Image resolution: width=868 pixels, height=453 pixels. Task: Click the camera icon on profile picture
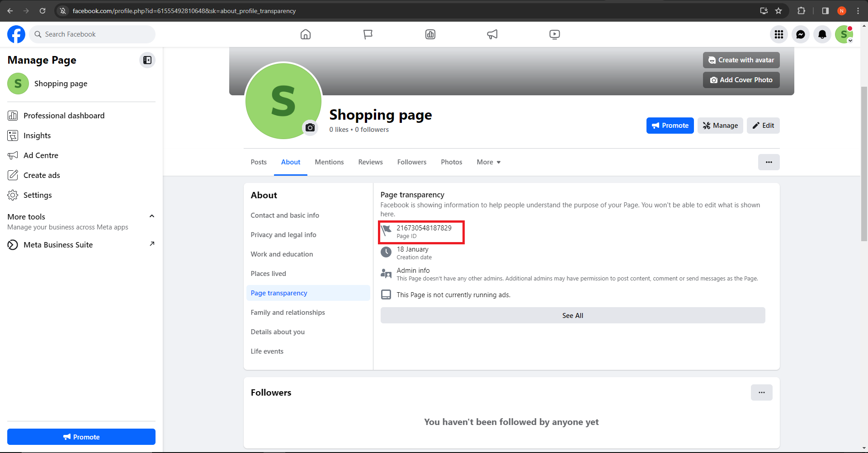(x=310, y=128)
